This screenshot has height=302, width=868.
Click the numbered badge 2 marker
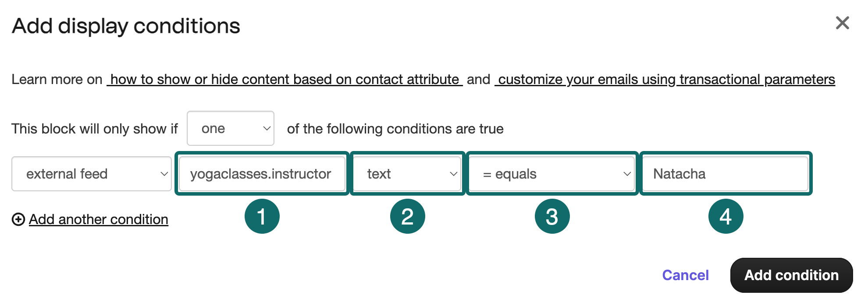[x=407, y=216]
